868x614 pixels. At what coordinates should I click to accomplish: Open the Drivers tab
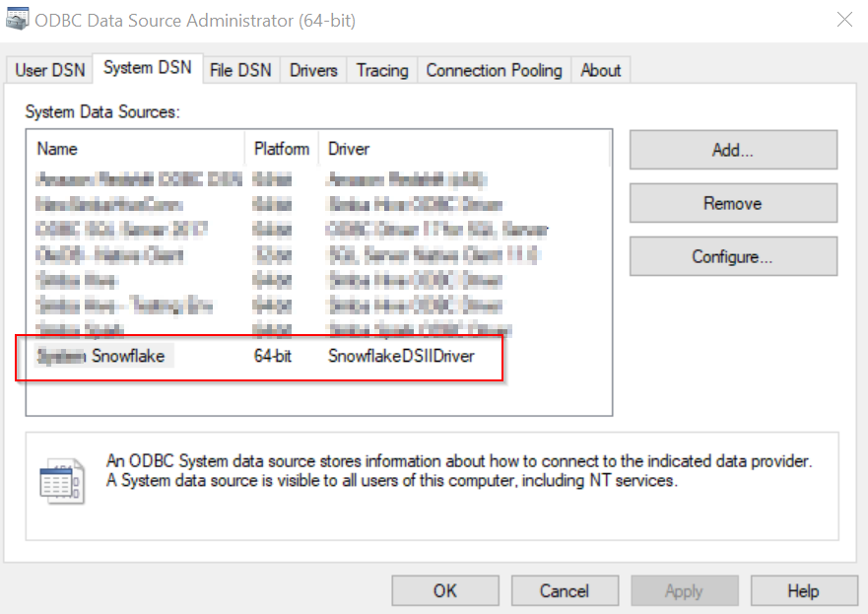click(x=312, y=70)
